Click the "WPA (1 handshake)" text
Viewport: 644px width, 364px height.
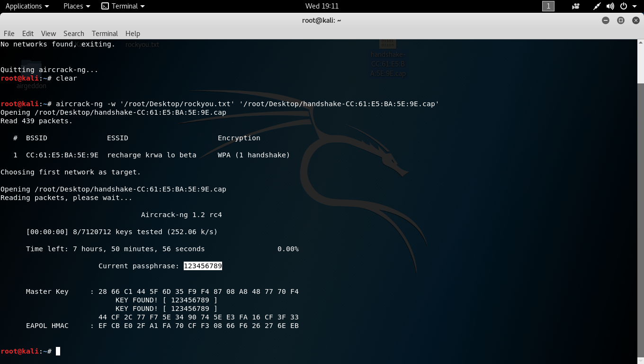coord(254,155)
